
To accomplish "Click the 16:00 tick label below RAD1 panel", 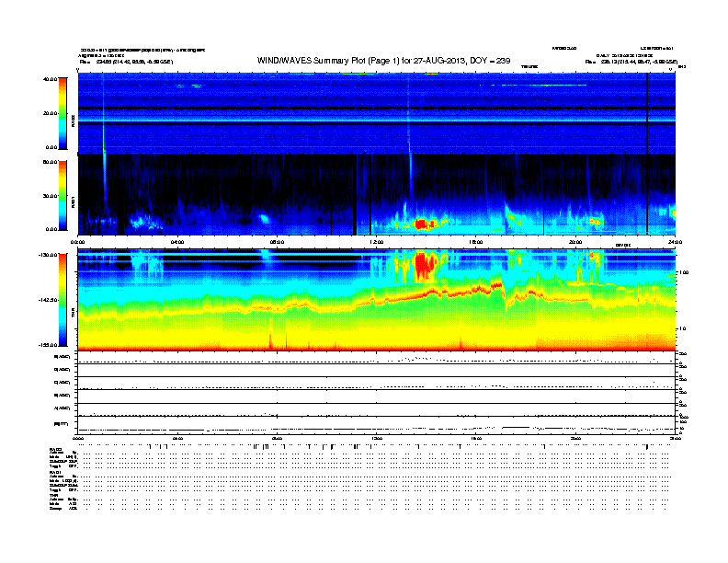I will pos(476,242).
